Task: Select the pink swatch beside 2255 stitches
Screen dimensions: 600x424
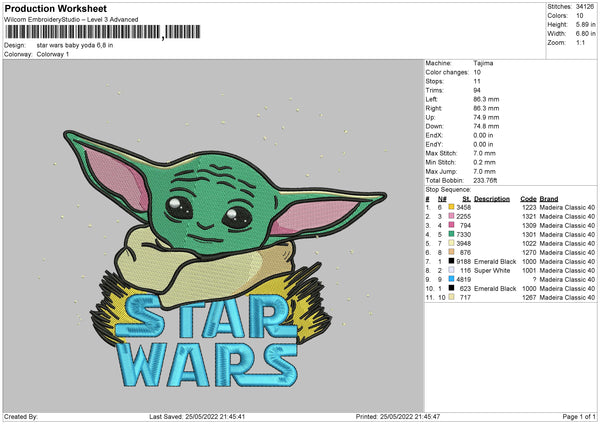Action: pos(451,216)
